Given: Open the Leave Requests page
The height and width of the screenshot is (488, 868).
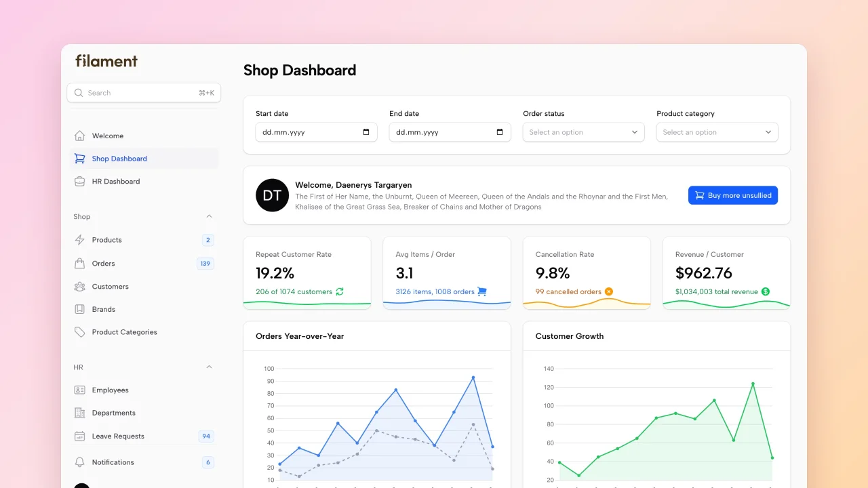Looking at the screenshot, I should click(144, 436).
